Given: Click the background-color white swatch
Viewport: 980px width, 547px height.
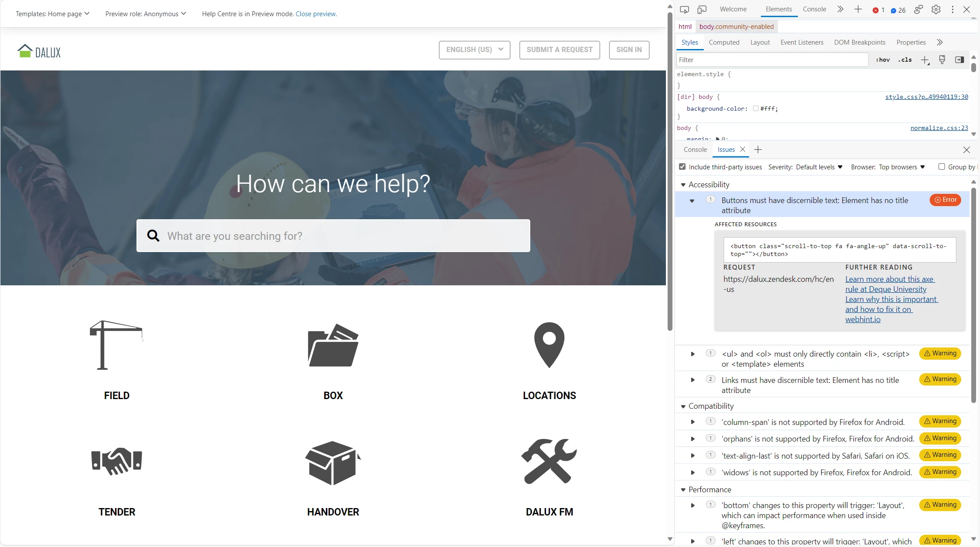Looking at the screenshot, I should (x=756, y=109).
